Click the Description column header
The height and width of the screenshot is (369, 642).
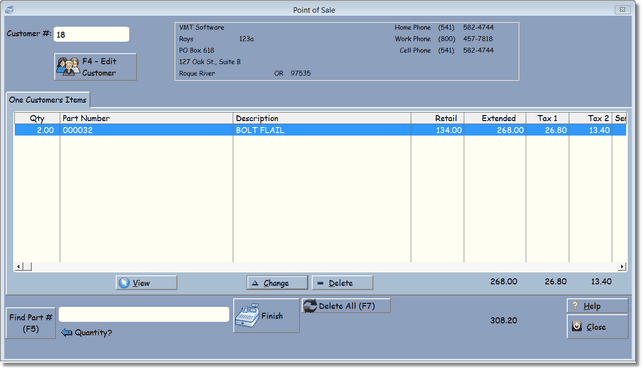point(322,118)
